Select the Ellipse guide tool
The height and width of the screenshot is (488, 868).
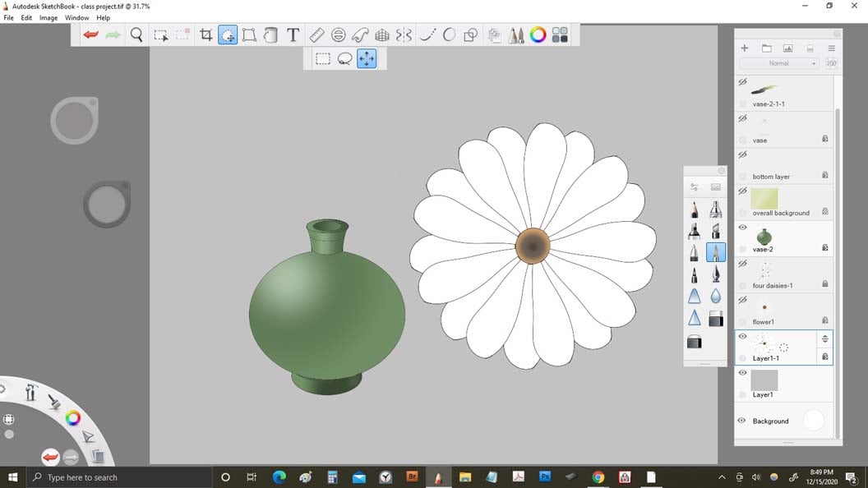[x=338, y=35]
